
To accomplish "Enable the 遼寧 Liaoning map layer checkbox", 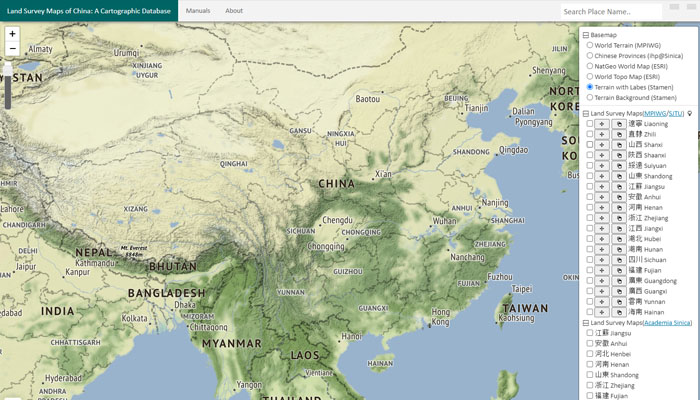I will [x=590, y=124].
